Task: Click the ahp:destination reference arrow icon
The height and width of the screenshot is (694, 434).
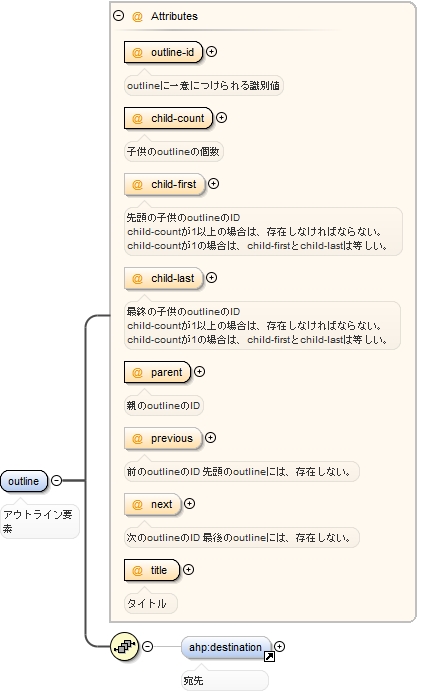Action: [269, 657]
